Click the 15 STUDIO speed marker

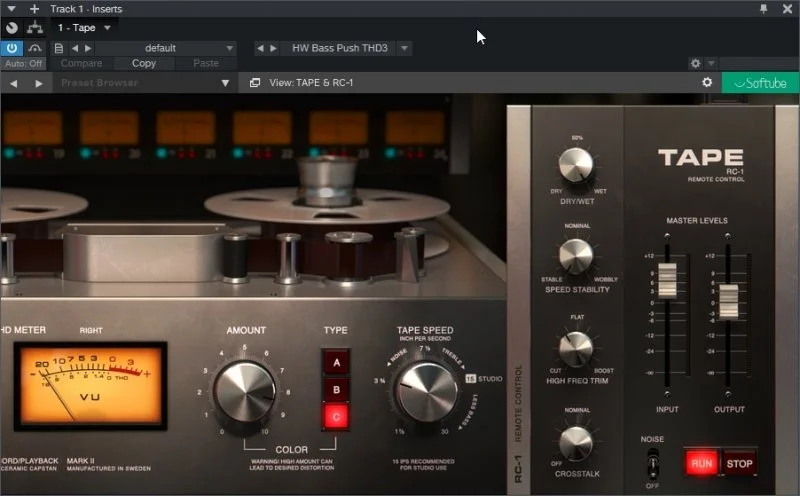[x=484, y=379]
